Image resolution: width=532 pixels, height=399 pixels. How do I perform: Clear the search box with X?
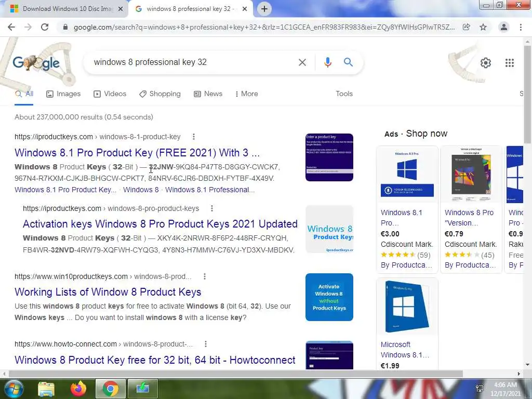(302, 62)
